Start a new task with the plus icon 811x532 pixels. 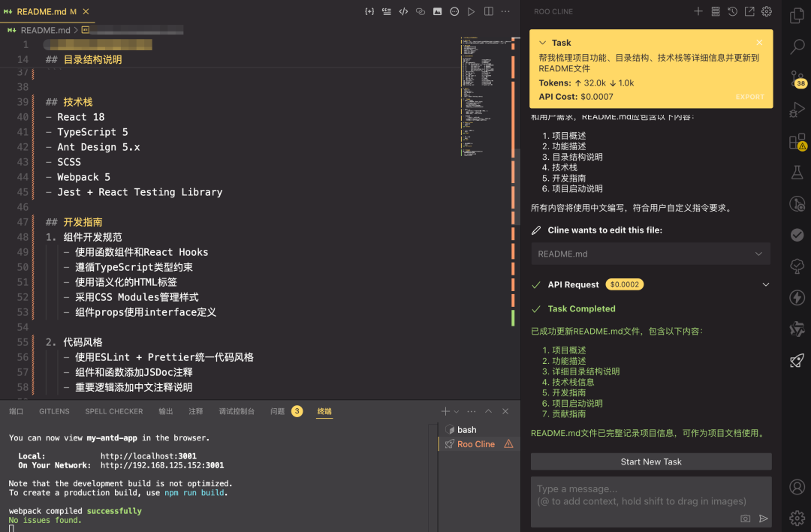(698, 11)
